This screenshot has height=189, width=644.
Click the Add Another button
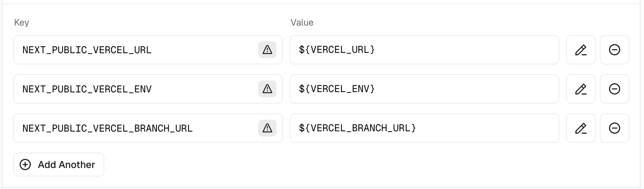pyautogui.click(x=59, y=164)
